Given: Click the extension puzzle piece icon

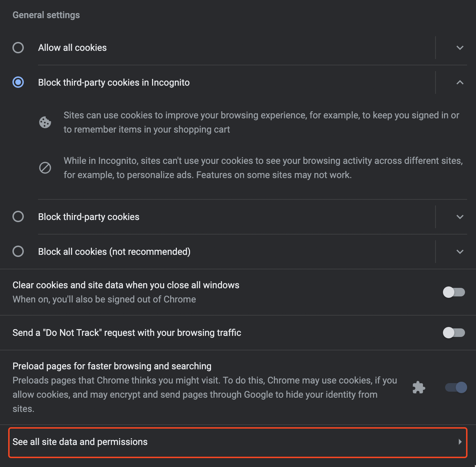Looking at the screenshot, I should [419, 387].
